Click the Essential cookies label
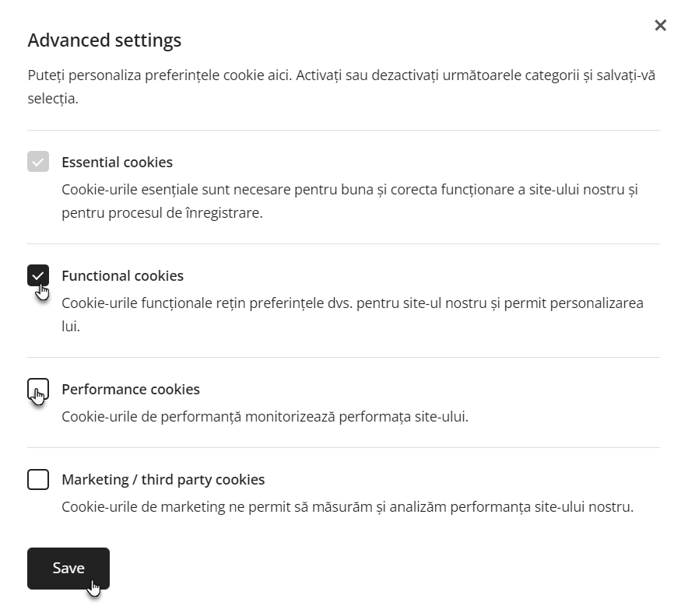The height and width of the screenshot is (616, 688). pyautogui.click(x=118, y=163)
